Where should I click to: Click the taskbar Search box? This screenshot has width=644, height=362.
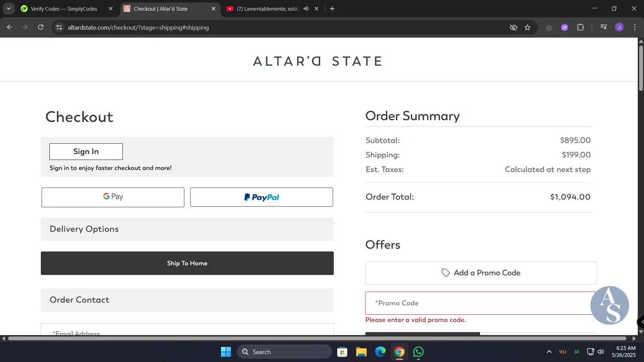[x=284, y=352]
